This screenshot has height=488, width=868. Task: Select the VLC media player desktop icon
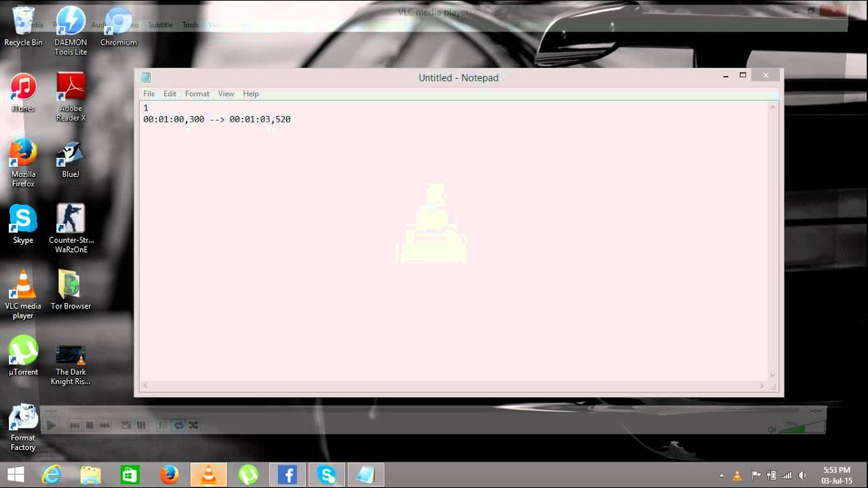point(23,295)
